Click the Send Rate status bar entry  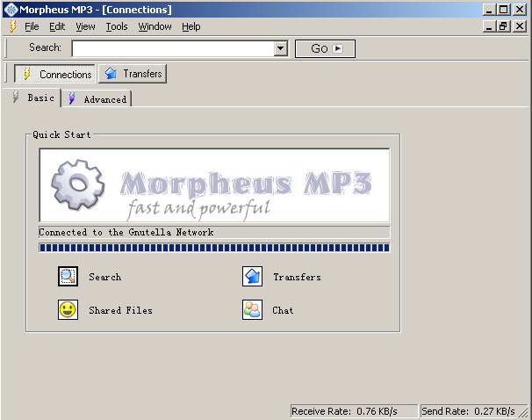click(469, 411)
